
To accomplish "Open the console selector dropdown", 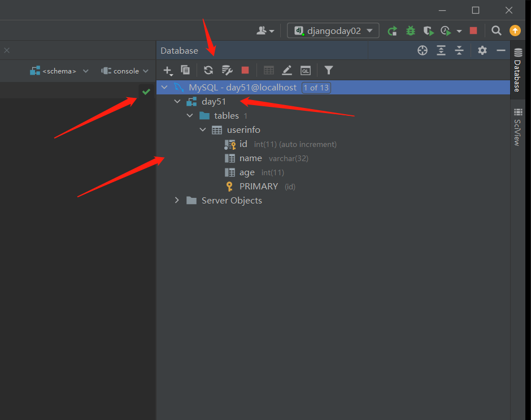I will click(x=125, y=71).
